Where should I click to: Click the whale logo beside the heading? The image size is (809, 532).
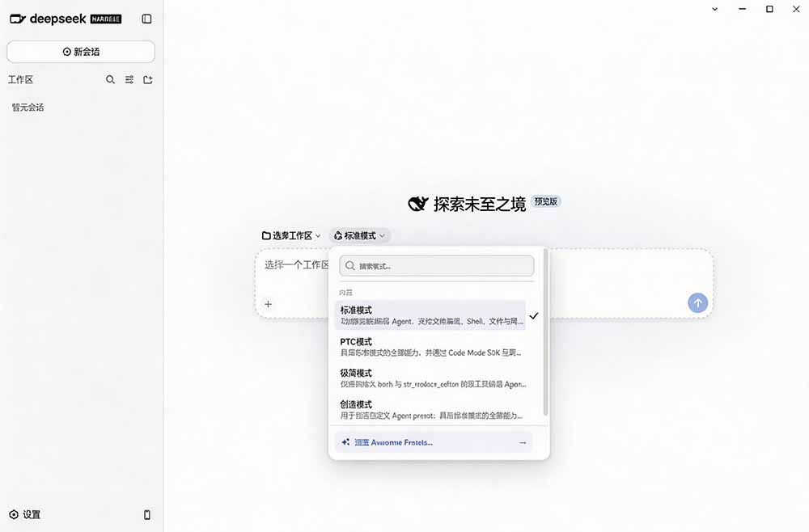coord(418,204)
